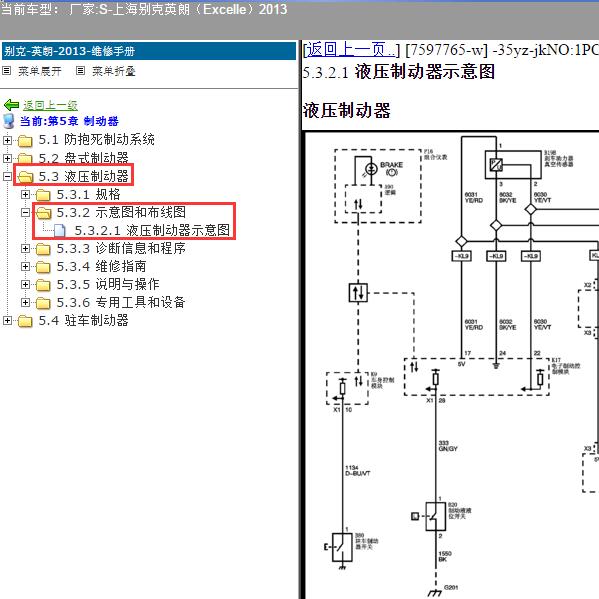Expand the 5.1 防抱死制动系统 node
599x599 pixels.
[x=7, y=140]
